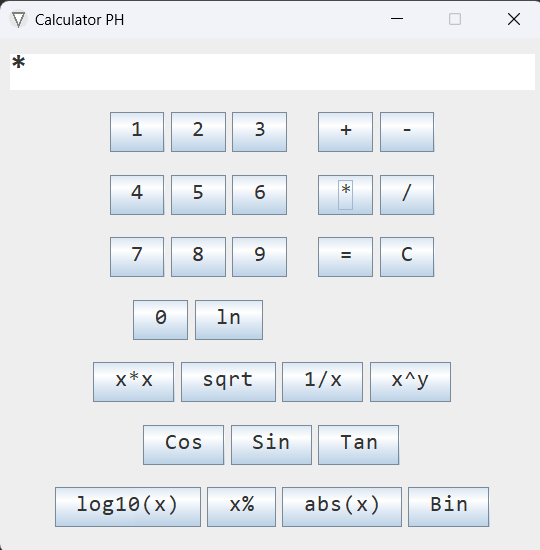Viewport: 540px width, 550px height.
Task: Close the Calculator PH window
Action: (x=514, y=19)
